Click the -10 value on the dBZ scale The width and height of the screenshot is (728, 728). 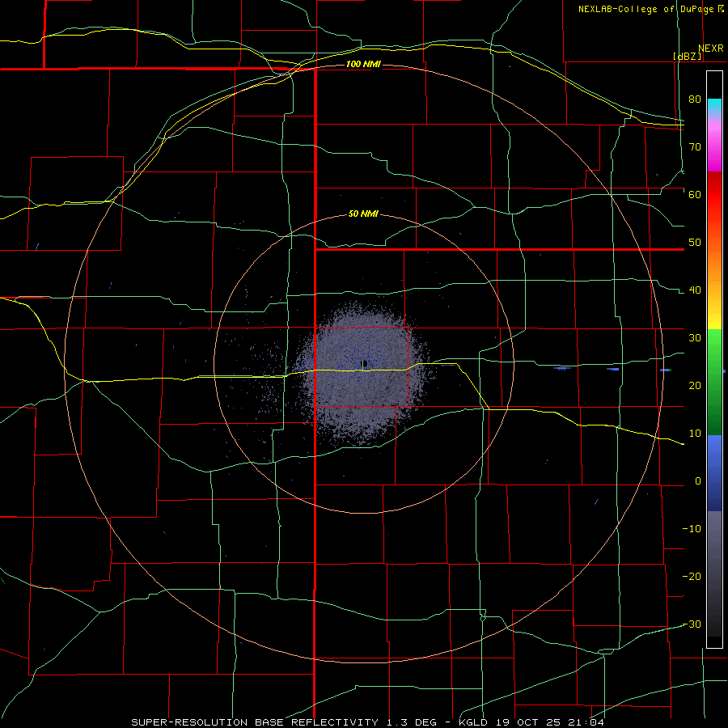coord(692,529)
